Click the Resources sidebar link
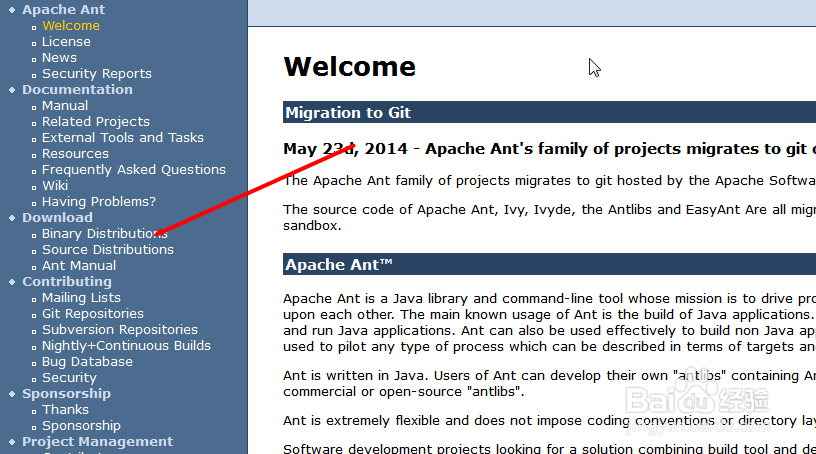The image size is (816, 454). 75,154
